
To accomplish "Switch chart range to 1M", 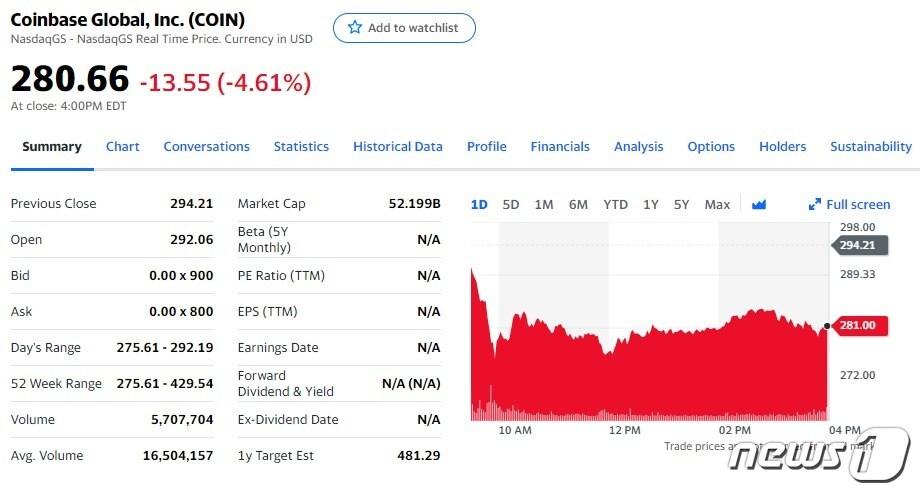I will [544, 205].
